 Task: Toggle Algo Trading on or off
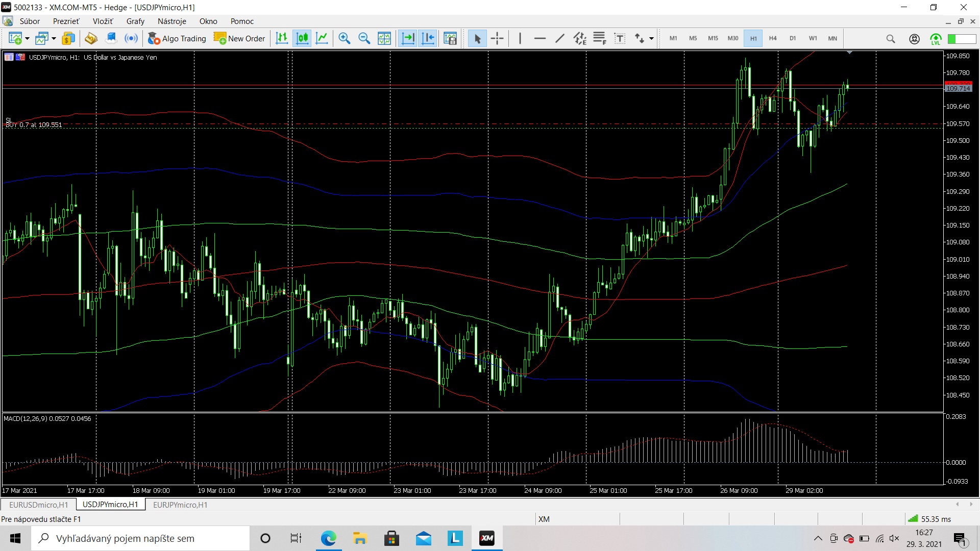pyautogui.click(x=177, y=38)
